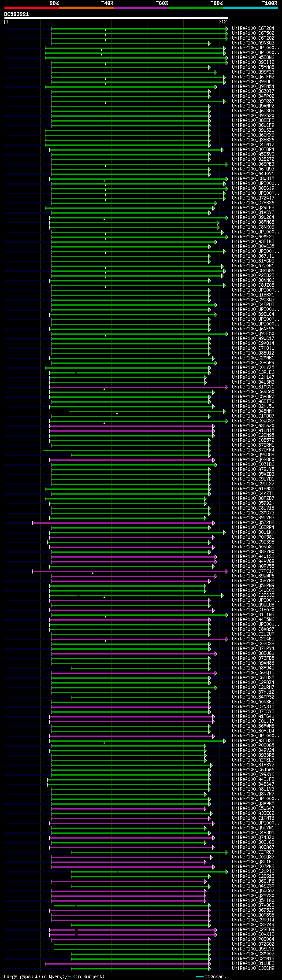The width and height of the screenshot is (282, 980).
Task: Click the green ~80% identity legend segment
Action: [x=195, y=8]
